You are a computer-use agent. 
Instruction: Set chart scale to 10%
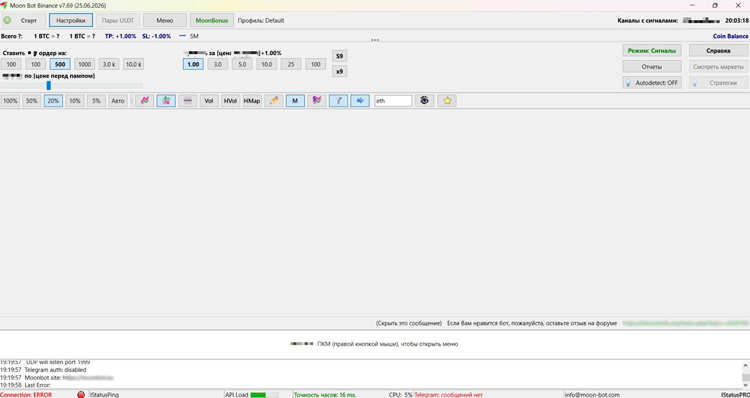75,101
